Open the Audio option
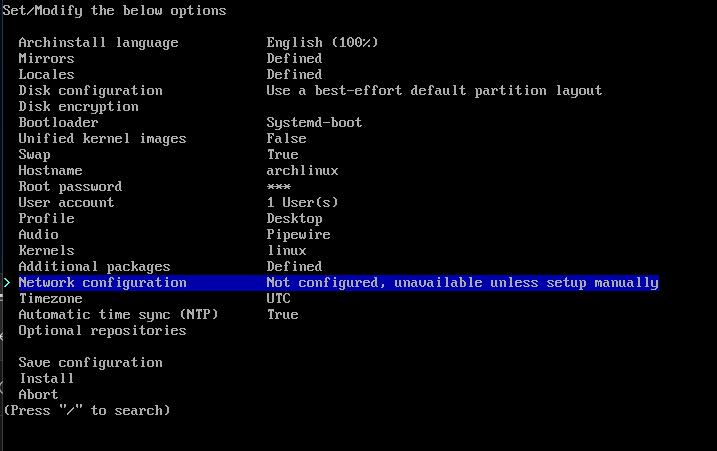 pyautogui.click(x=38, y=235)
